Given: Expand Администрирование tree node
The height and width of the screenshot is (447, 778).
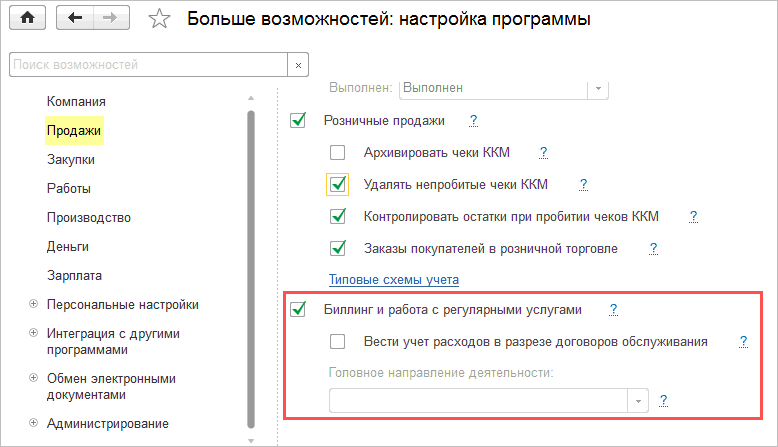Looking at the screenshot, I should (33, 423).
